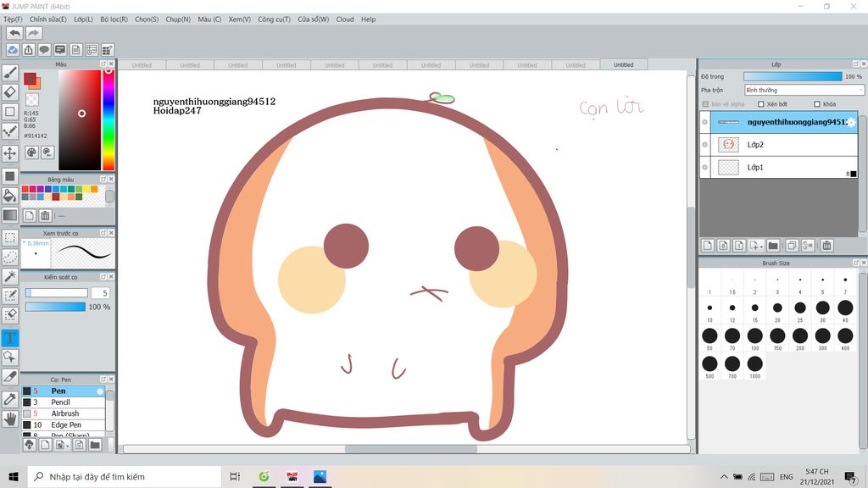Open the add-layer dropdown in Lớp panel
Image resolution: width=868 pixels, height=488 pixels.
coord(755,246)
